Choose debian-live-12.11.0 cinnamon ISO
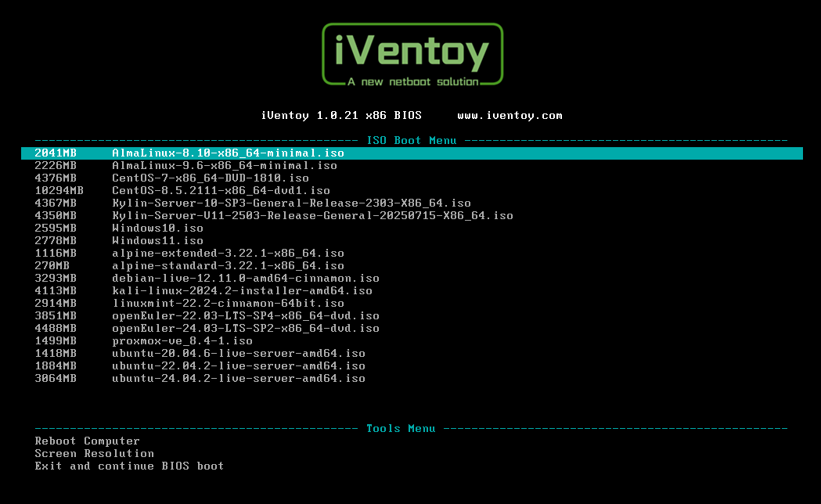The image size is (821, 504). pyautogui.click(x=246, y=279)
